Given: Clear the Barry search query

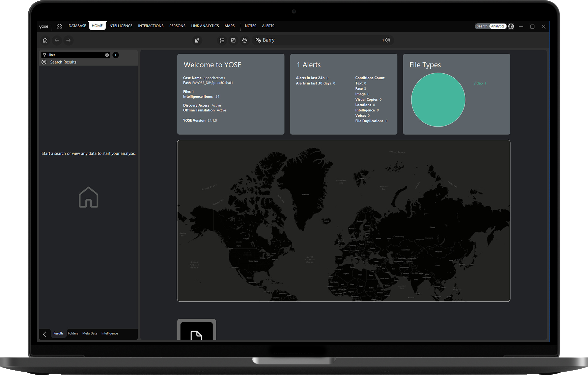Looking at the screenshot, I should click(388, 40).
